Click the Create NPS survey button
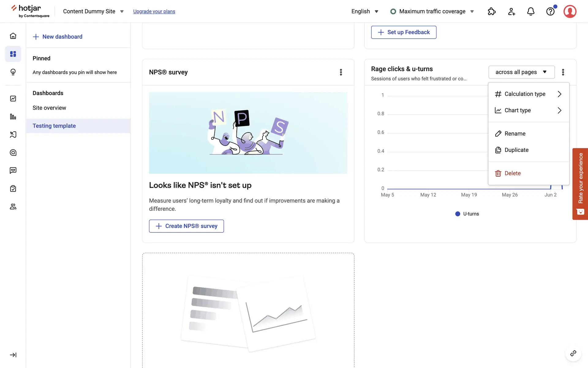 (x=186, y=226)
